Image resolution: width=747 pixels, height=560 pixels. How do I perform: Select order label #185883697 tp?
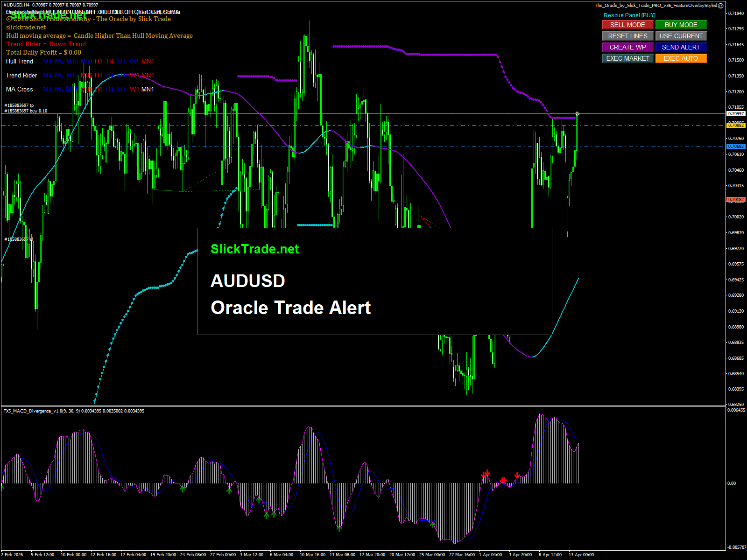(x=19, y=105)
